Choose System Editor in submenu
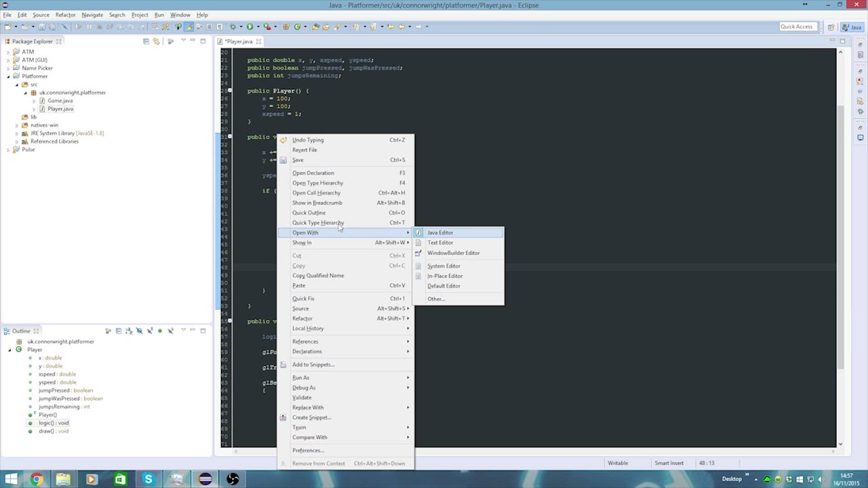The width and height of the screenshot is (868, 488). [458, 266]
